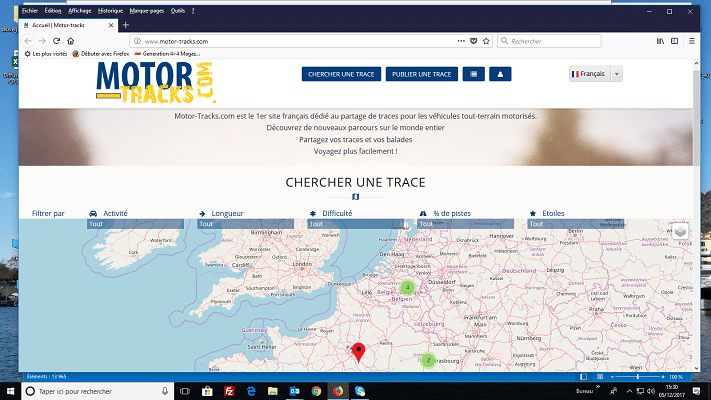This screenshot has height=400, width=711.
Task: Go to the Firefox home page icon
Action: (72, 41)
